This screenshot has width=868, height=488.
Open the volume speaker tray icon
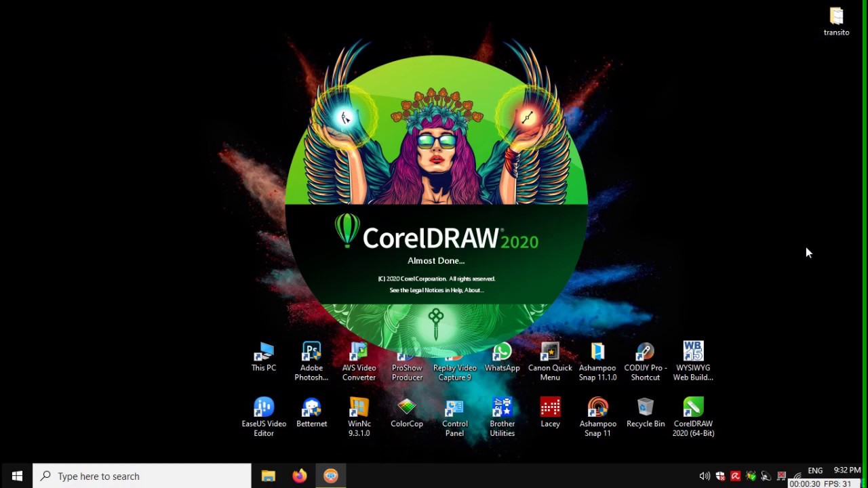tap(705, 476)
